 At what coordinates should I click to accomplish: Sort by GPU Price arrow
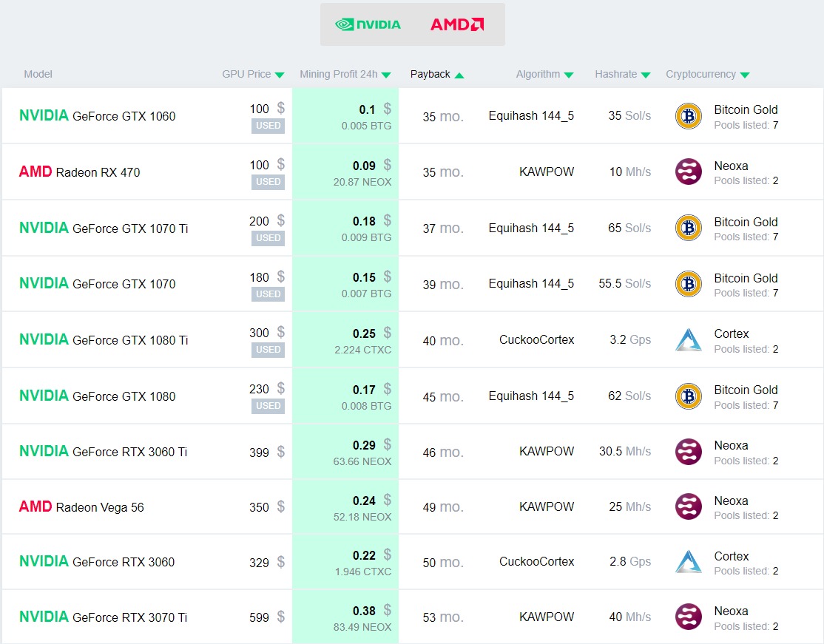click(280, 75)
